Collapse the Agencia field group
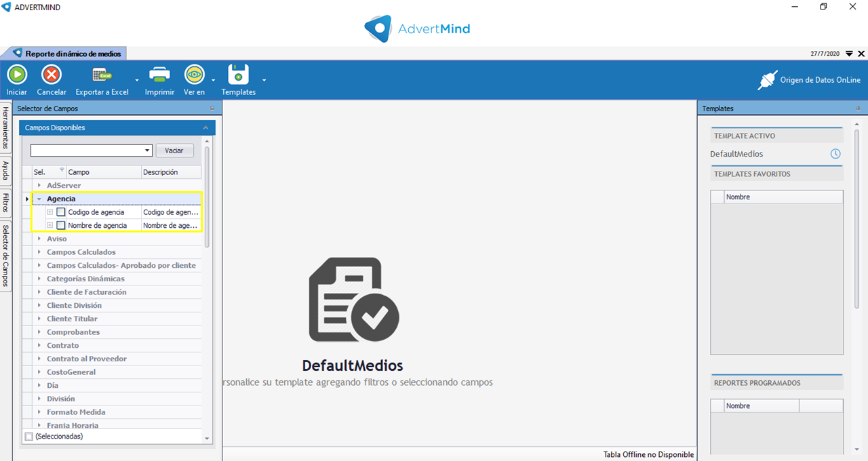This screenshot has width=868, height=461. [x=39, y=199]
